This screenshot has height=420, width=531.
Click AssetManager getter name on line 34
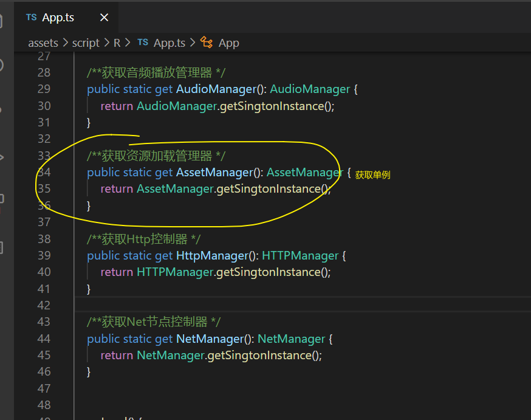[x=214, y=173]
